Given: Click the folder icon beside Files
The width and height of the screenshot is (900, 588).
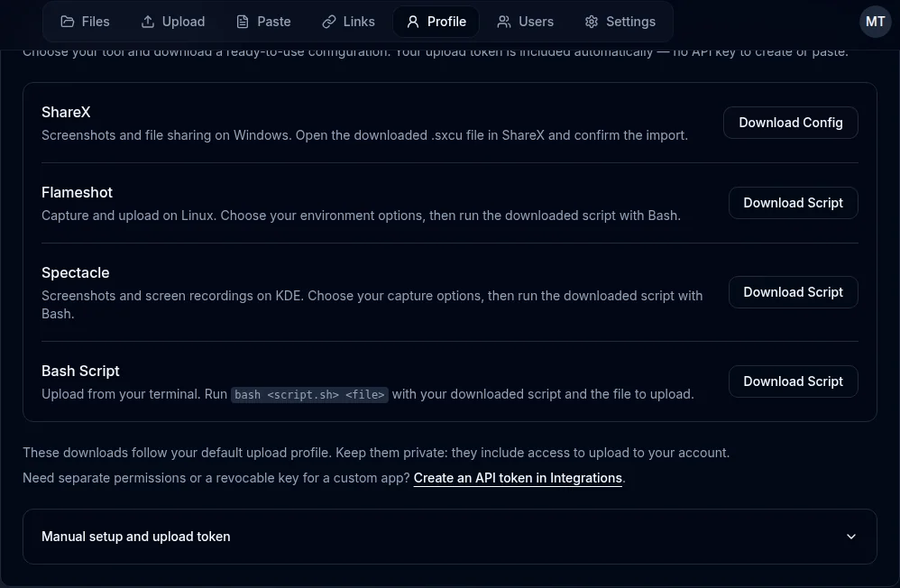Looking at the screenshot, I should 68,22.
